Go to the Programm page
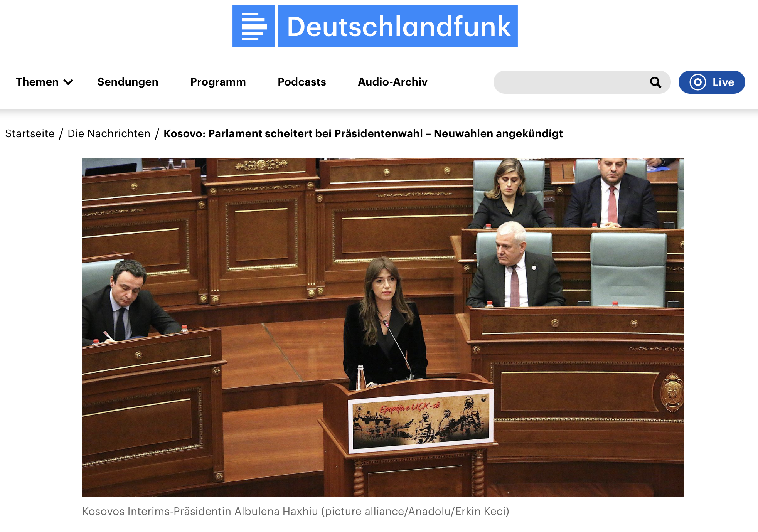Viewport: 758px width, 532px height. 218,82
